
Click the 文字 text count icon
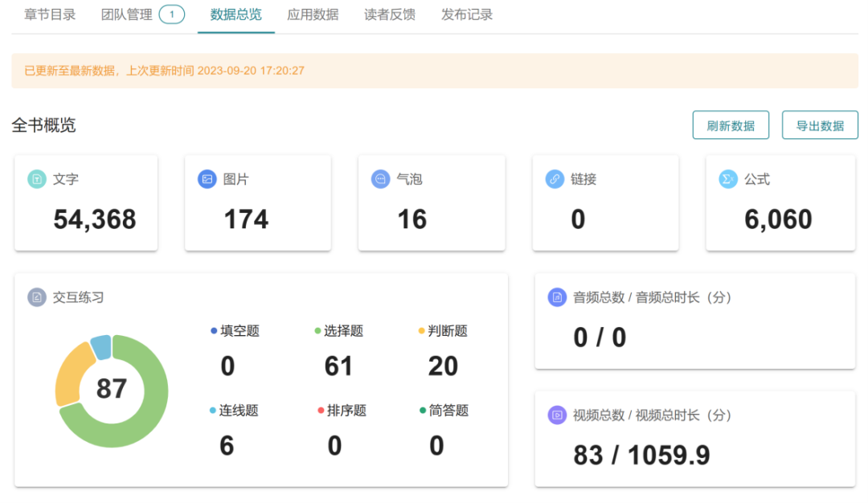pyautogui.click(x=37, y=179)
